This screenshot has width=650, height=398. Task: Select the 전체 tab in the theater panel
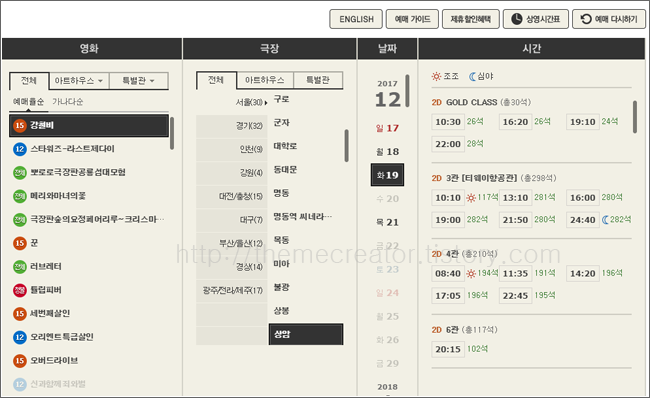click(x=216, y=80)
